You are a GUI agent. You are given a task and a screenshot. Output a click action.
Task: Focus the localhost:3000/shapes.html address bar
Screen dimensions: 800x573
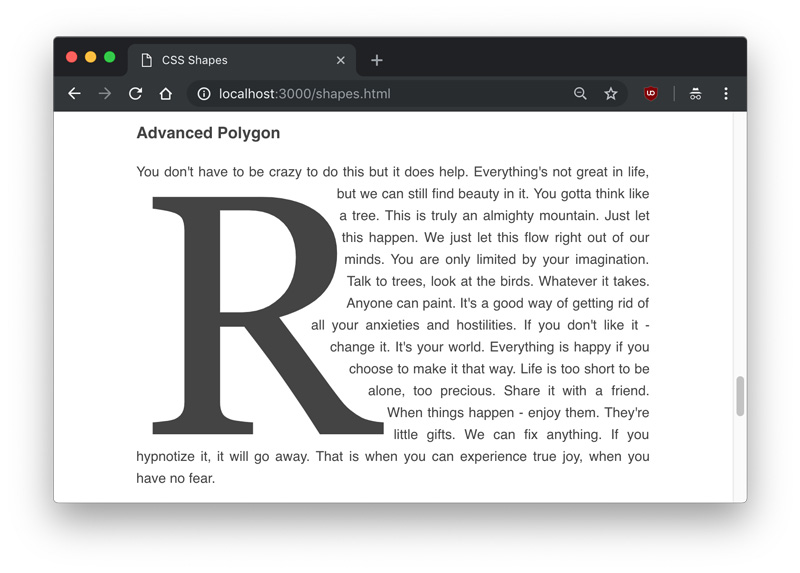point(380,94)
